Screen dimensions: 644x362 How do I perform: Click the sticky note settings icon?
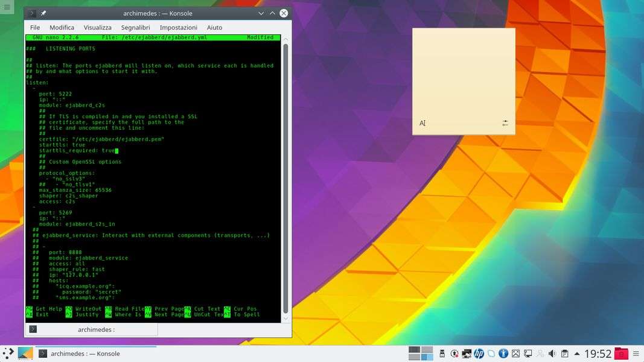click(505, 123)
